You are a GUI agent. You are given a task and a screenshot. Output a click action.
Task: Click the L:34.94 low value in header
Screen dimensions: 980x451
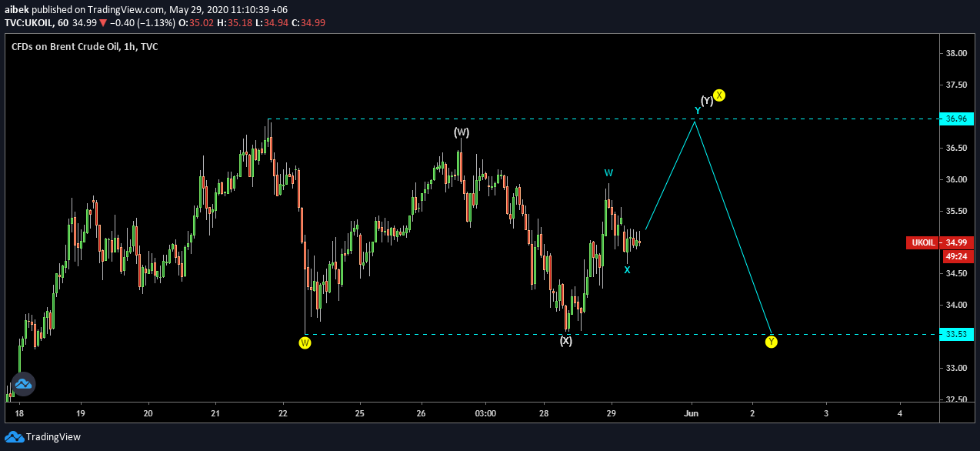click(x=272, y=22)
